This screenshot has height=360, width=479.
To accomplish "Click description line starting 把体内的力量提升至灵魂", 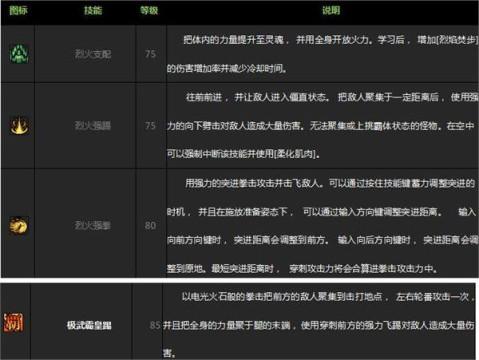I will 330,40.
